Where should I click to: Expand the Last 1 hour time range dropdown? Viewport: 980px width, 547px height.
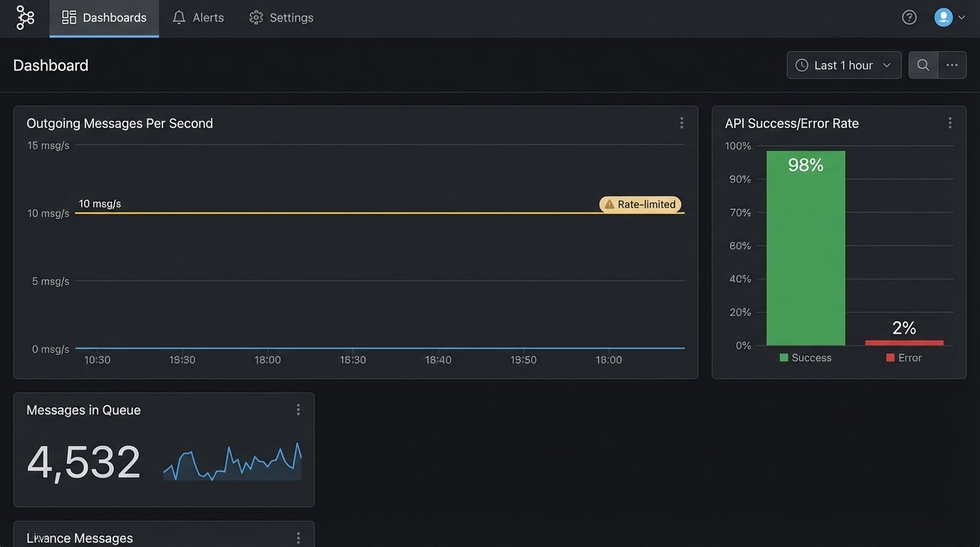(x=844, y=65)
